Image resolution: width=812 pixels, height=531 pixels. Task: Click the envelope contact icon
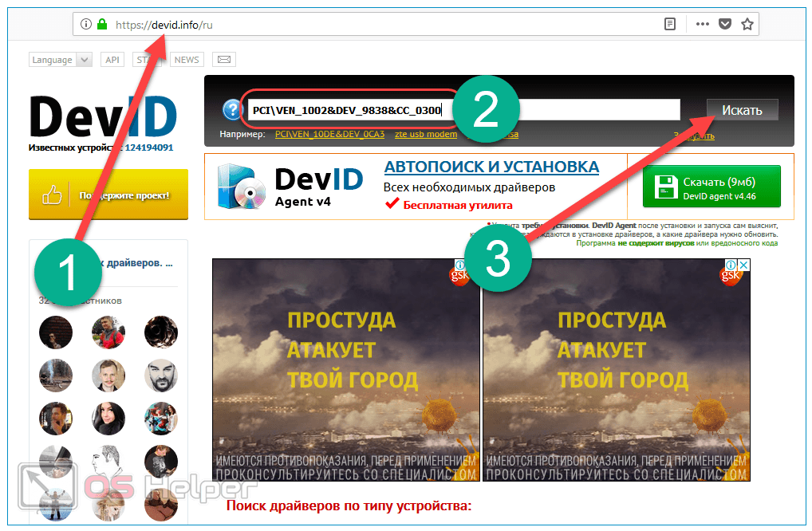pos(223,60)
